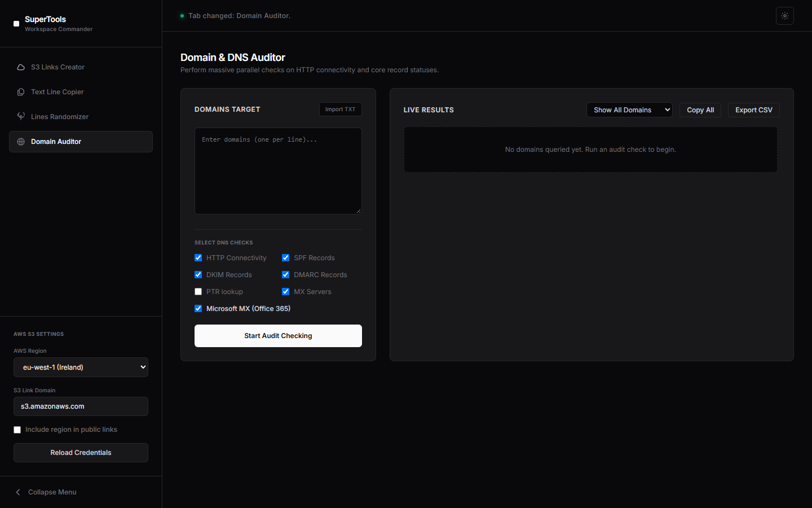812x508 pixels.
Task: Focus the domains target text area
Action: coord(278,171)
